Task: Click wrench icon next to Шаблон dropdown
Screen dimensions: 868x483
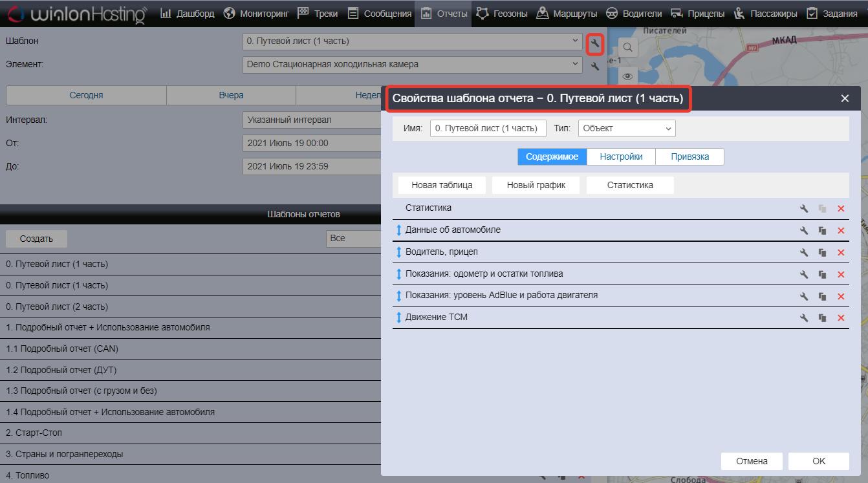Action: tap(595, 45)
